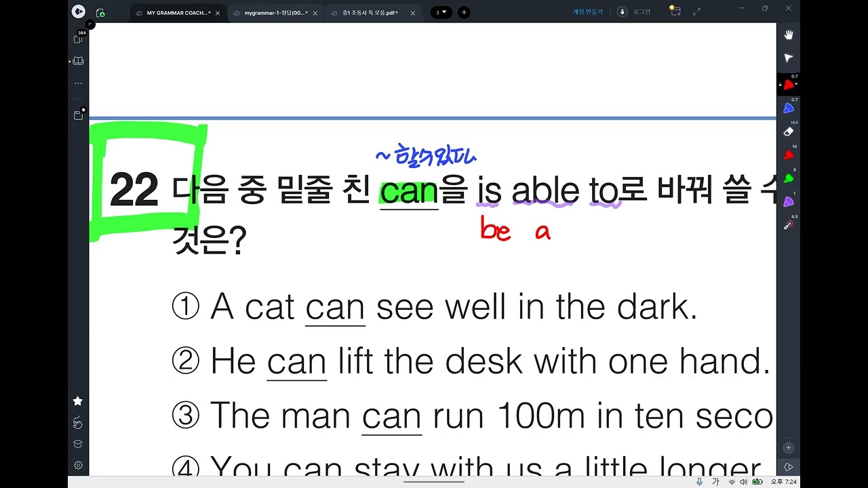Screen dimensions: 868x488
Task: Click the corner handle below the back button
Action: 90,24
